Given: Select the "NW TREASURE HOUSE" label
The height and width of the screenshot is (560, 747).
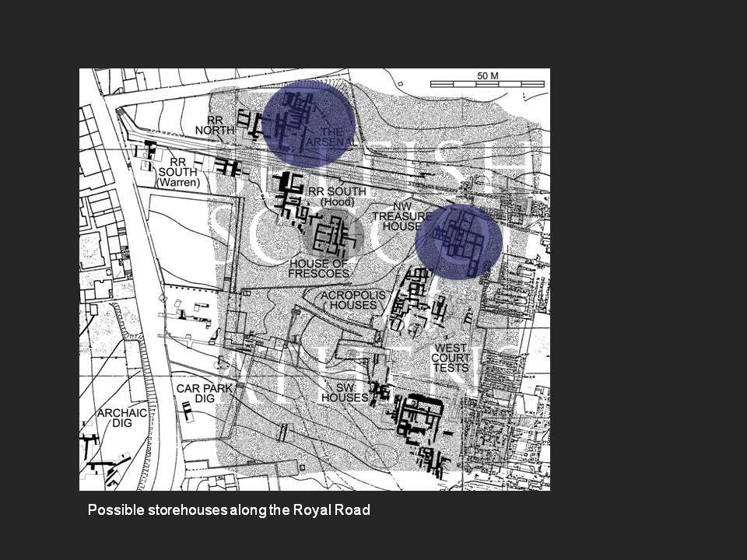Looking at the screenshot, I should coord(402,216).
